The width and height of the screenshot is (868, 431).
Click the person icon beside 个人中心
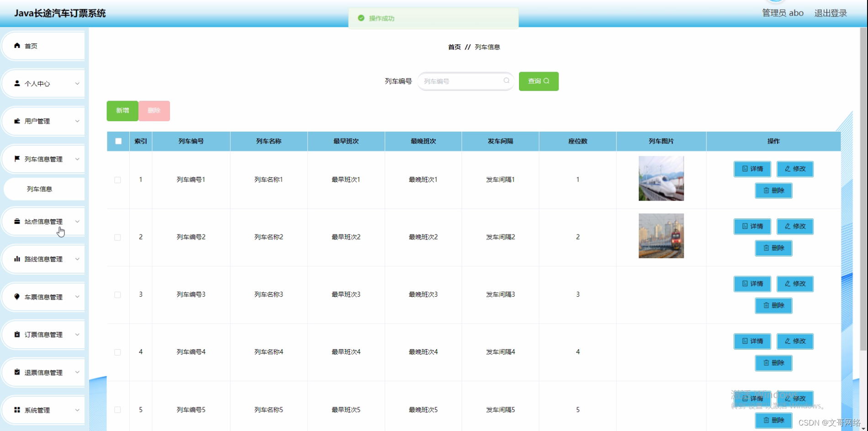[x=17, y=84]
